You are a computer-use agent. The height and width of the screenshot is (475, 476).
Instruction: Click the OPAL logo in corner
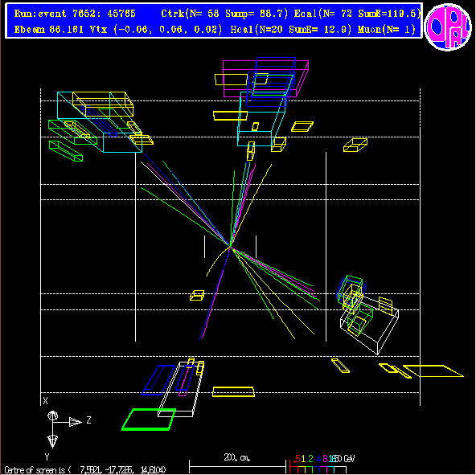point(448,27)
